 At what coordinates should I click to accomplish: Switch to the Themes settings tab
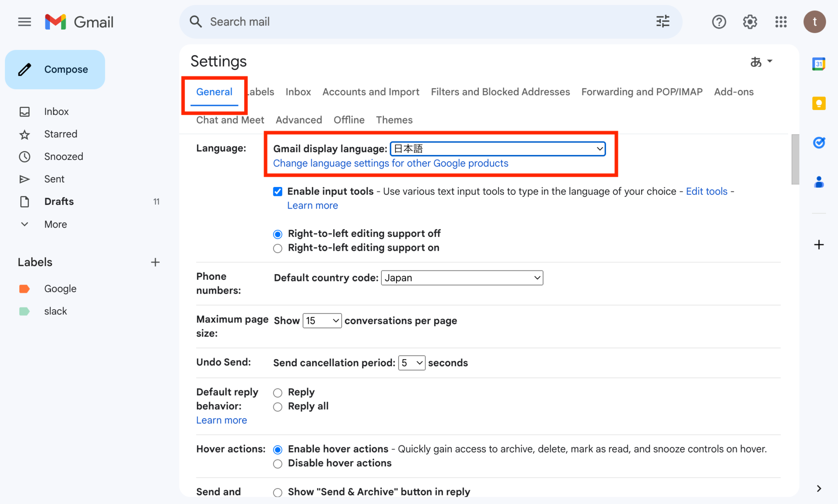[x=394, y=120]
